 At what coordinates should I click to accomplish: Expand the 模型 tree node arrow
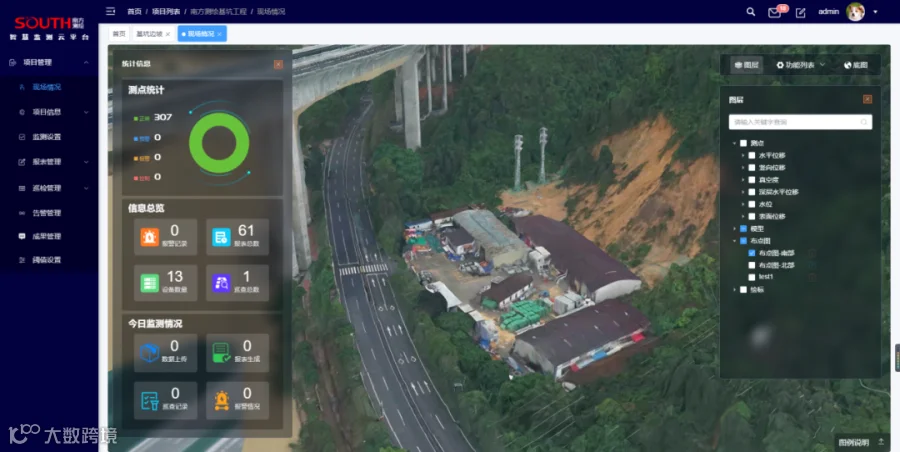coord(734,229)
